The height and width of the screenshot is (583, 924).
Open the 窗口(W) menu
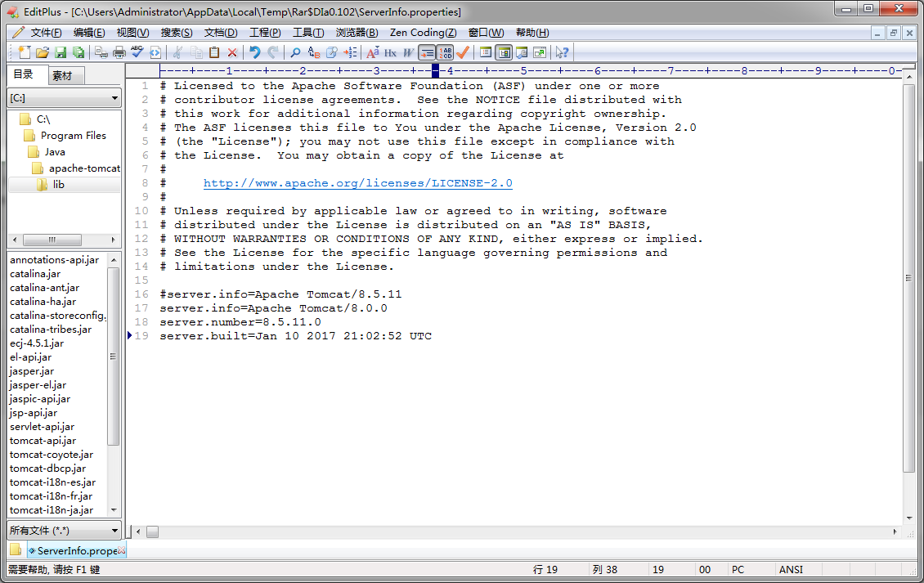(x=487, y=33)
